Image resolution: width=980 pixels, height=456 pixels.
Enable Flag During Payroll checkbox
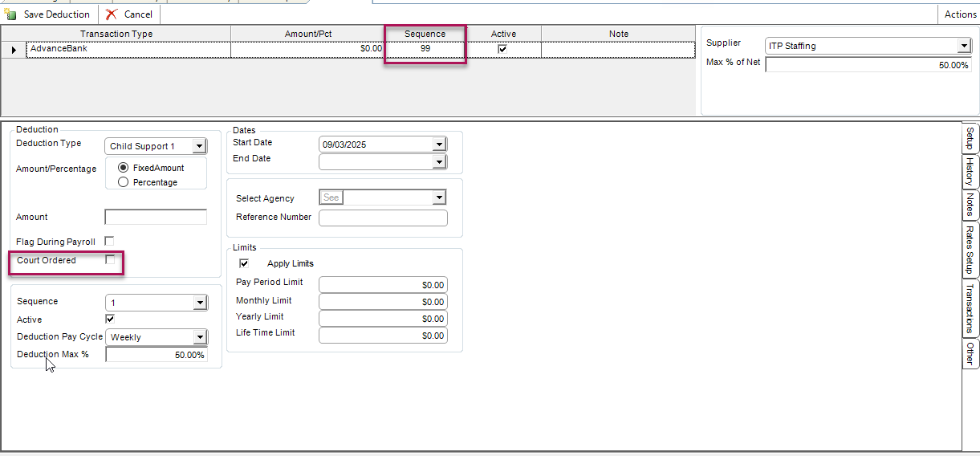[x=109, y=241]
